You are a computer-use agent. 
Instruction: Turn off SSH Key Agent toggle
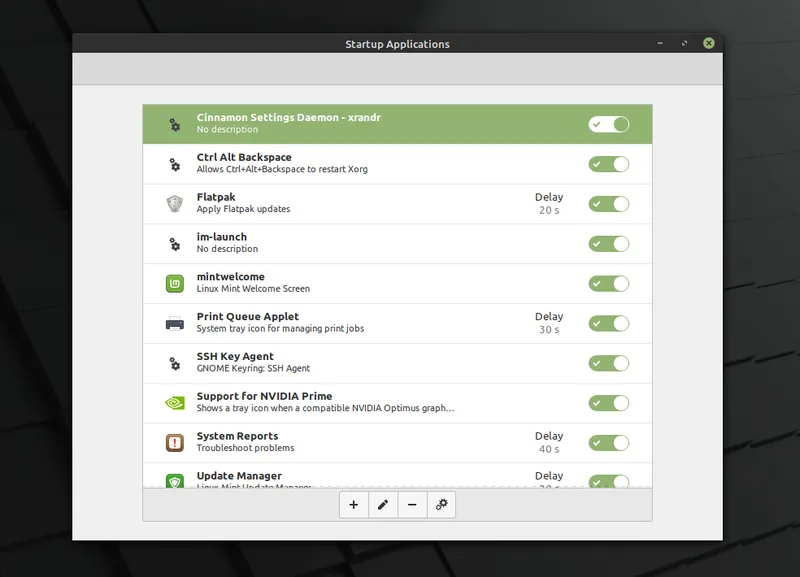coord(609,363)
